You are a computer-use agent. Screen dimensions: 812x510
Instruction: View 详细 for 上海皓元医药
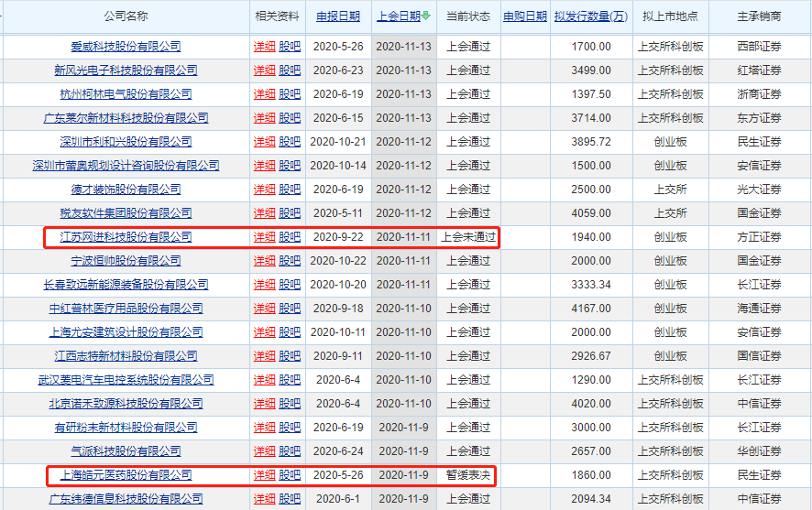coord(264,475)
